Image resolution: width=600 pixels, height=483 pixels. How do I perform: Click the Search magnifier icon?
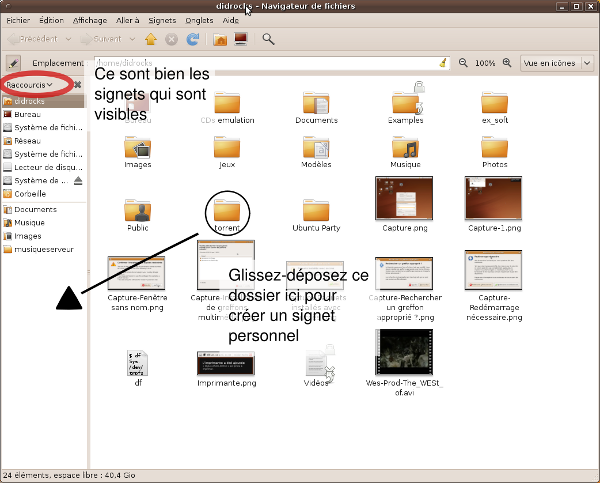pos(268,39)
